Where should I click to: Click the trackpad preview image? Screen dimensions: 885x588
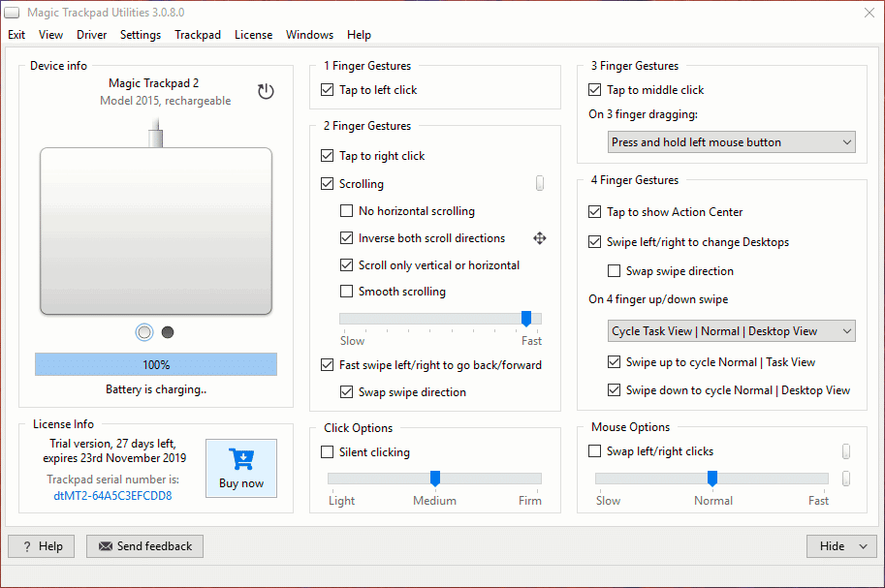155,231
